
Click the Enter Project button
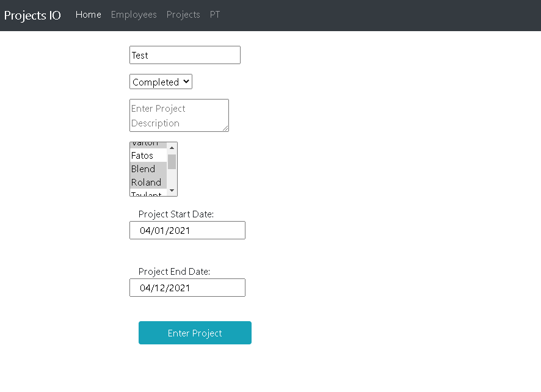(195, 333)
